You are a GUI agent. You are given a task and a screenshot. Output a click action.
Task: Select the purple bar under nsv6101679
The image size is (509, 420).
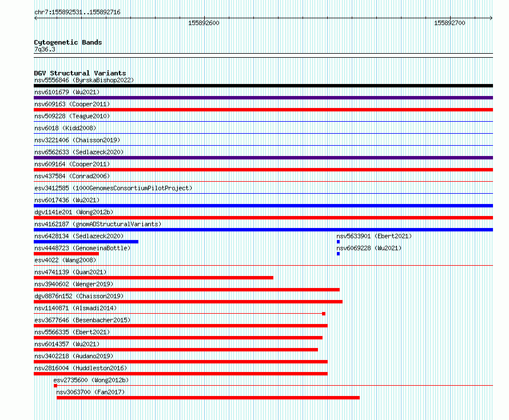pyautogui.click(x=263, y=98)
